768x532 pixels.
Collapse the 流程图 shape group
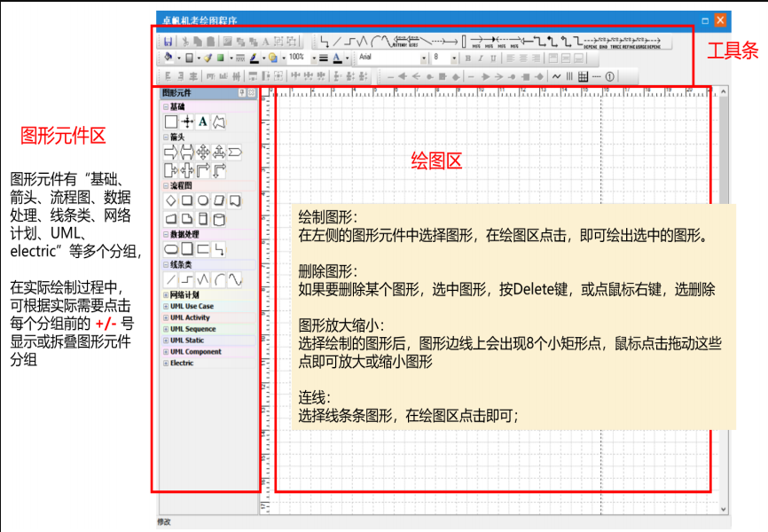coord(166,187)
